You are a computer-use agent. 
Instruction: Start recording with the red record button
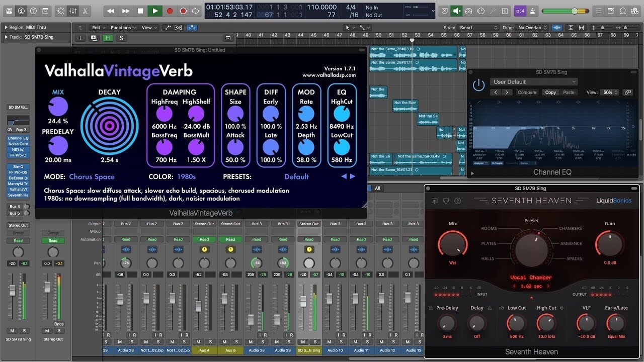click(170, 11)
